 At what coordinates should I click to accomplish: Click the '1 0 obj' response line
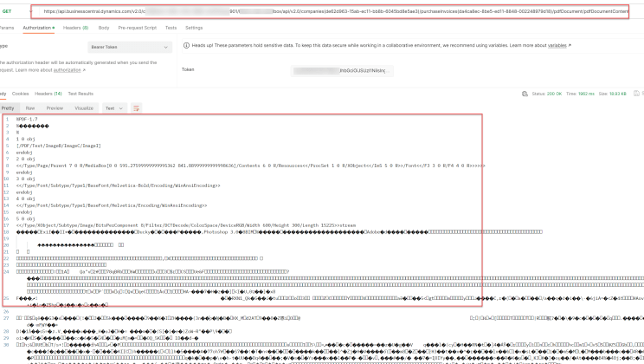25,139
